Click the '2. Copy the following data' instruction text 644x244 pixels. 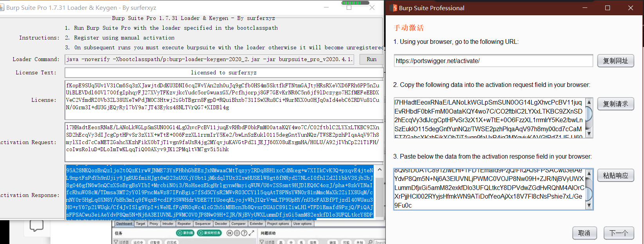(x=491, y=85)
